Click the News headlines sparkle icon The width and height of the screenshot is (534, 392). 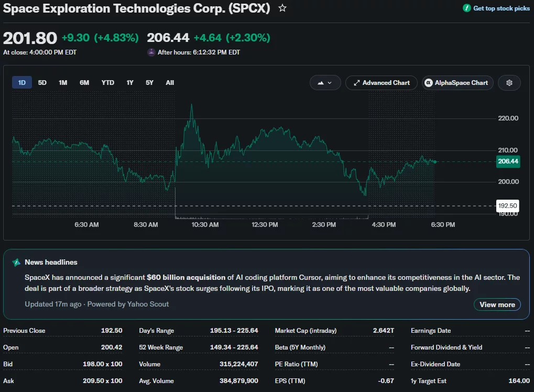pyautogui.click(x=16, y=262)
